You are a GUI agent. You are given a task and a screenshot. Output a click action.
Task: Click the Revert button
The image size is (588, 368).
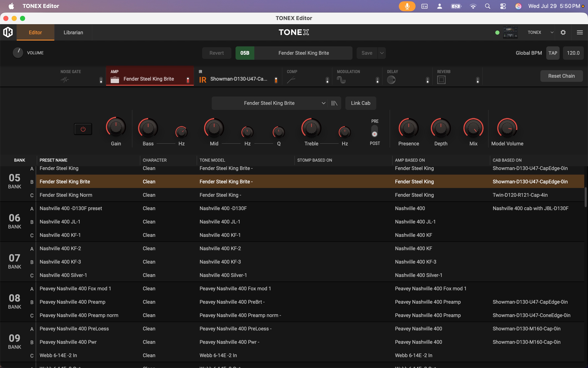tap(217, 53)
